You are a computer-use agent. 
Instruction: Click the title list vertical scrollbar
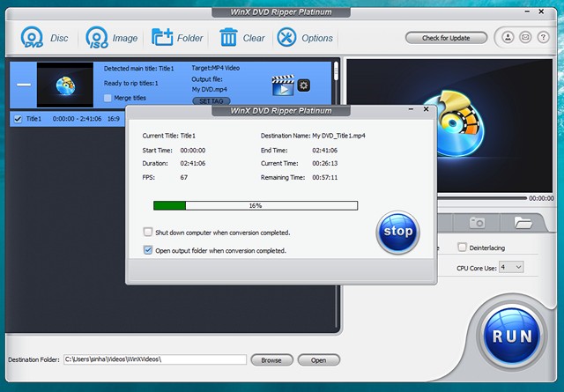pyautogui.click(x=336, y=70)
